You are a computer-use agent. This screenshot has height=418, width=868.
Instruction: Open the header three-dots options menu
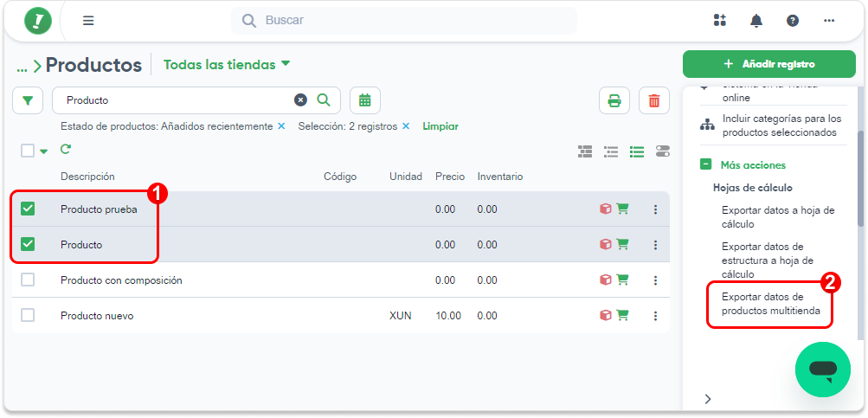tap(829, 21)
